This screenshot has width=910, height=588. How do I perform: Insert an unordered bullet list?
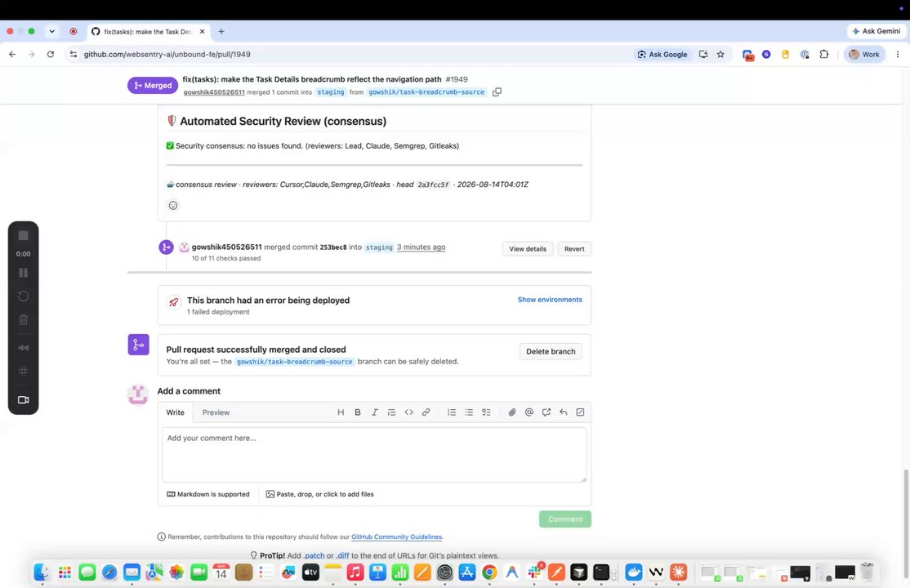pyautogui.click(x=469, y=412)
